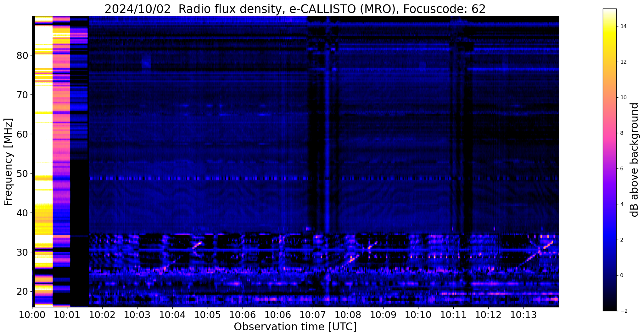Click the 'Observation time [UTC]' axis label
The height and width of the screenshot is (336, 644).
[295, 327]
